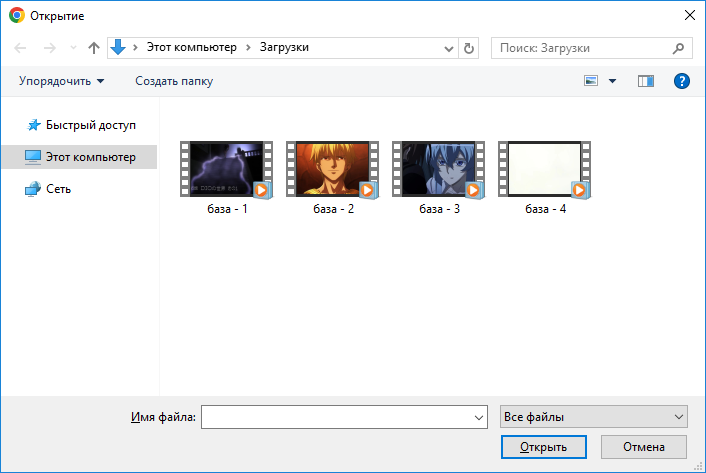The width and height of the screenshot is (706, 473).
Task: Click 'Создать папку' in toolbar
Action: [x=174, y=81]
